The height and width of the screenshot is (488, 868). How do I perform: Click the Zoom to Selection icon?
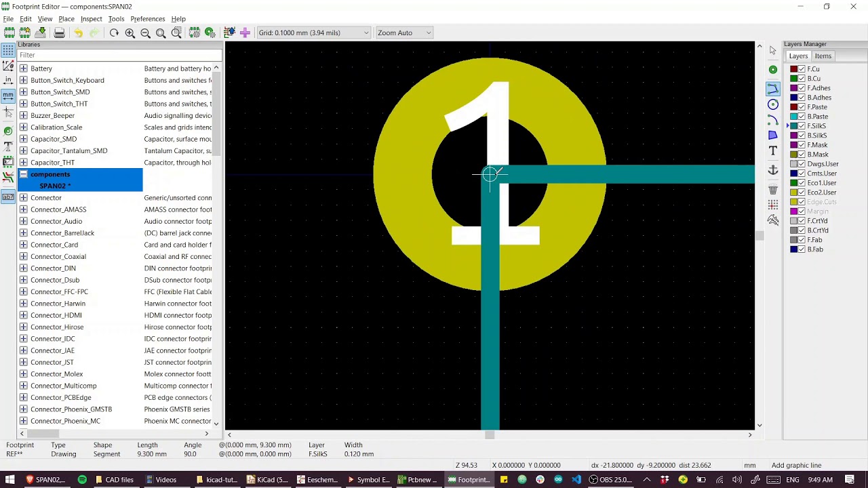[x=176, y=33]
